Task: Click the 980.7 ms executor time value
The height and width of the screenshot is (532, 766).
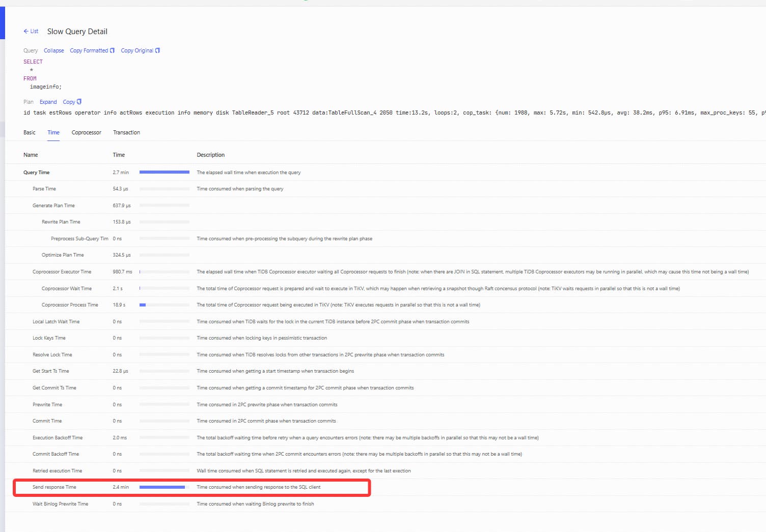Action: (122, 272)
